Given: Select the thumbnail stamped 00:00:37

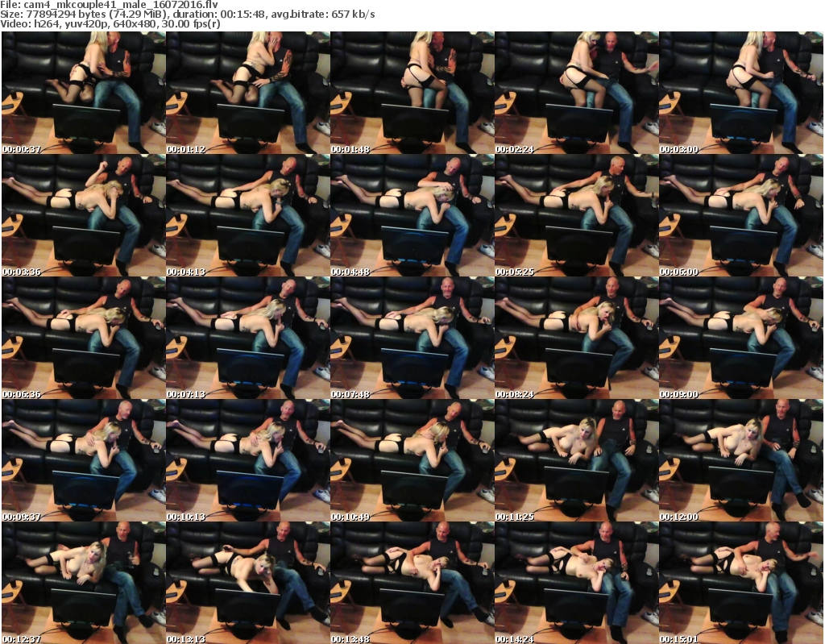Looking at the screenshot, I should coord(84,93).
